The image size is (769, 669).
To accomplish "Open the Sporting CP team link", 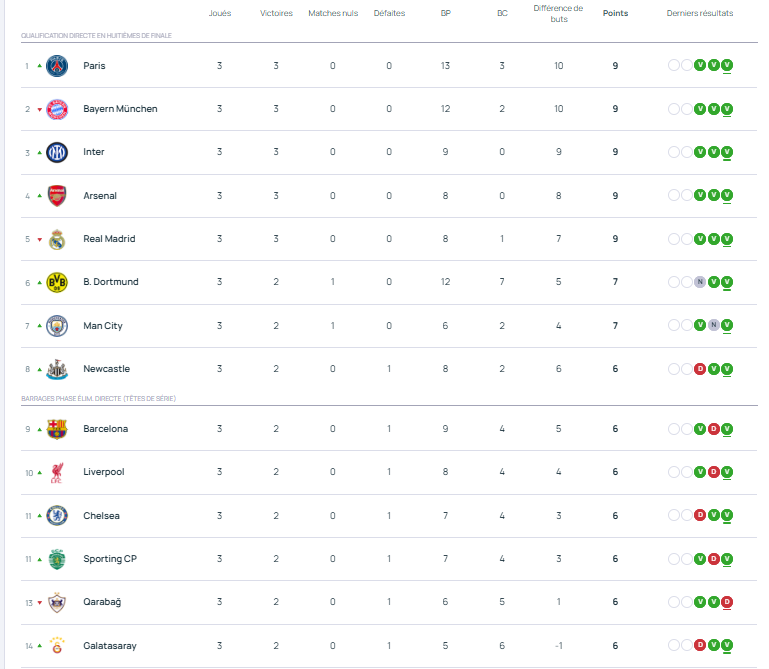I will point(109,559).
